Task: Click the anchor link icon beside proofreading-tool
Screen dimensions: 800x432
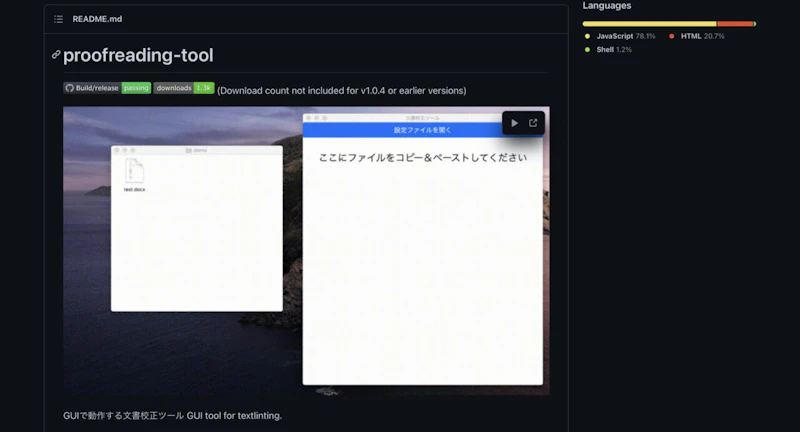Action: coord(56,55)
